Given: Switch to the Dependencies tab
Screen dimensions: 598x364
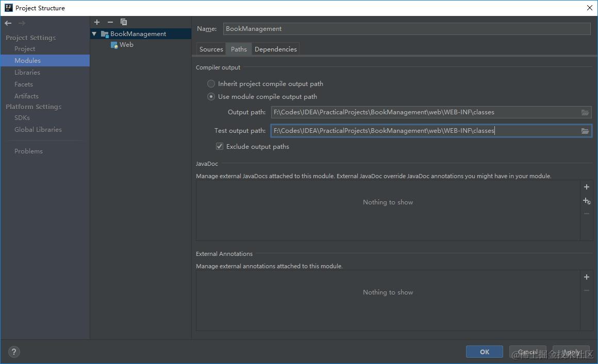Looking at the screenshot, I should [x=275, y=49].
